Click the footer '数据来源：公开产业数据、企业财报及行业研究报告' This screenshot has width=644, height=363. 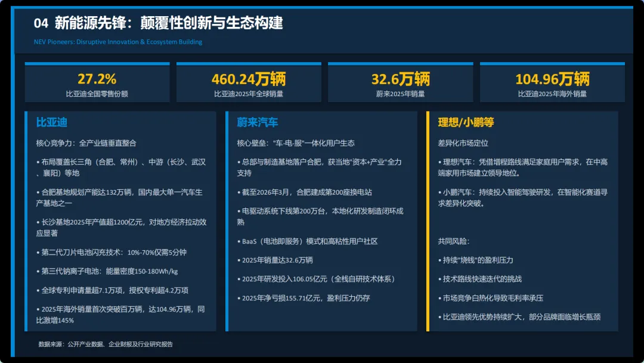[x=106, y=344]
